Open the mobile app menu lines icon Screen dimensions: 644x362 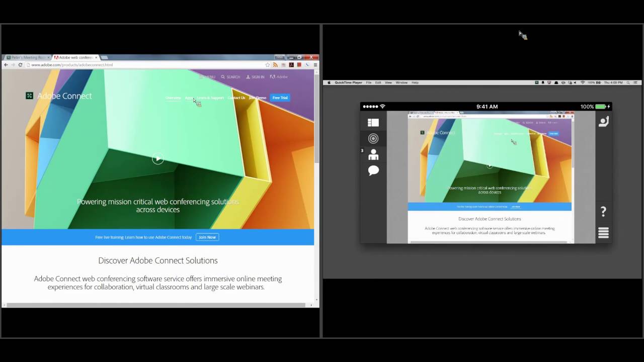pyautogui.click(x=603, y=233)
